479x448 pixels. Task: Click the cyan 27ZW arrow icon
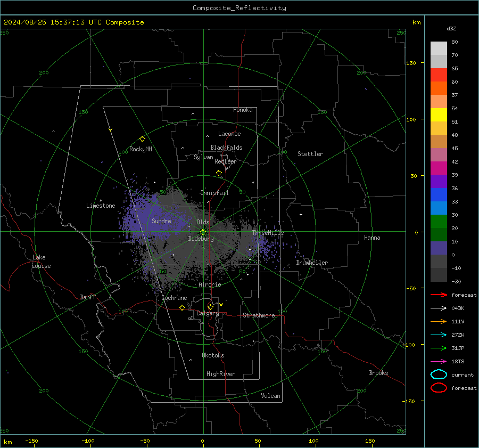[x=439, y=335]
